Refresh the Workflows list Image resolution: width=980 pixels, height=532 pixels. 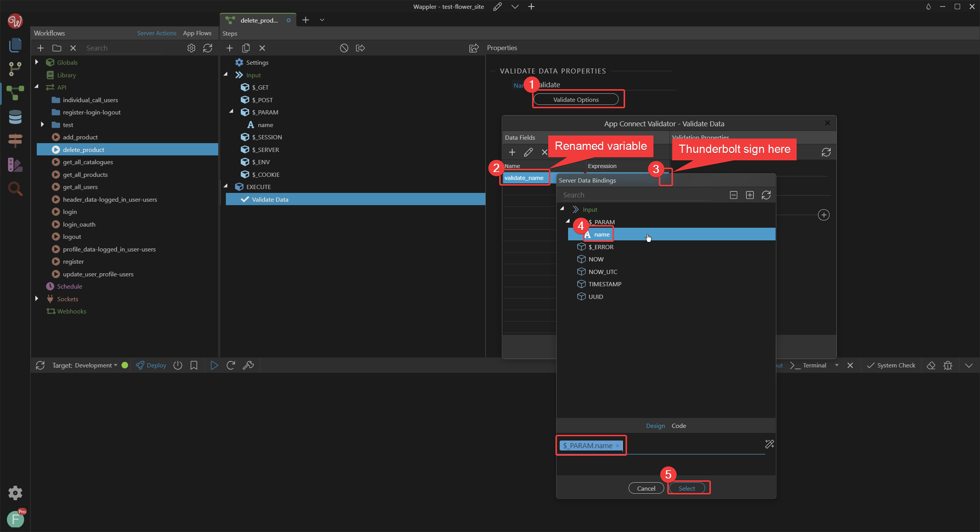(207, 48)
